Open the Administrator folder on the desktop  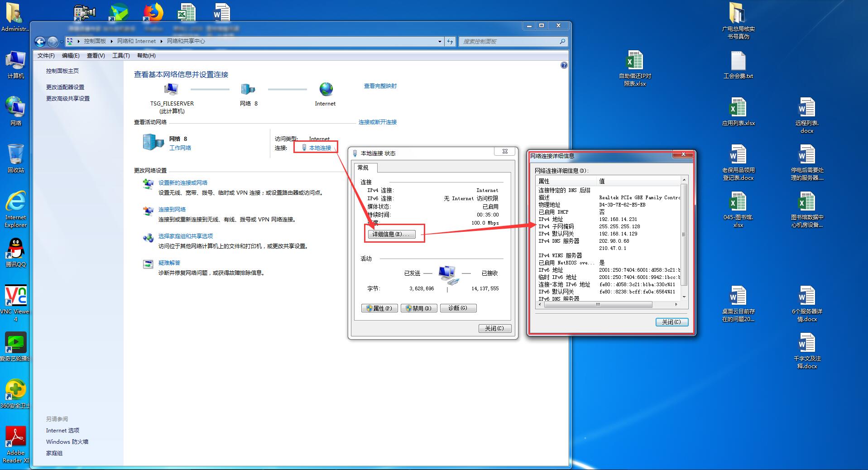tap(15, 17)
